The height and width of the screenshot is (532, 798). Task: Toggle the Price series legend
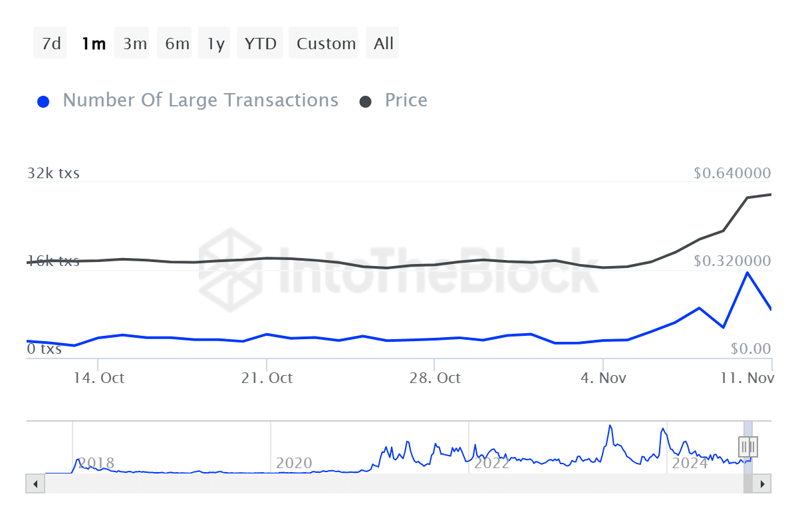[x=406, y=100]
